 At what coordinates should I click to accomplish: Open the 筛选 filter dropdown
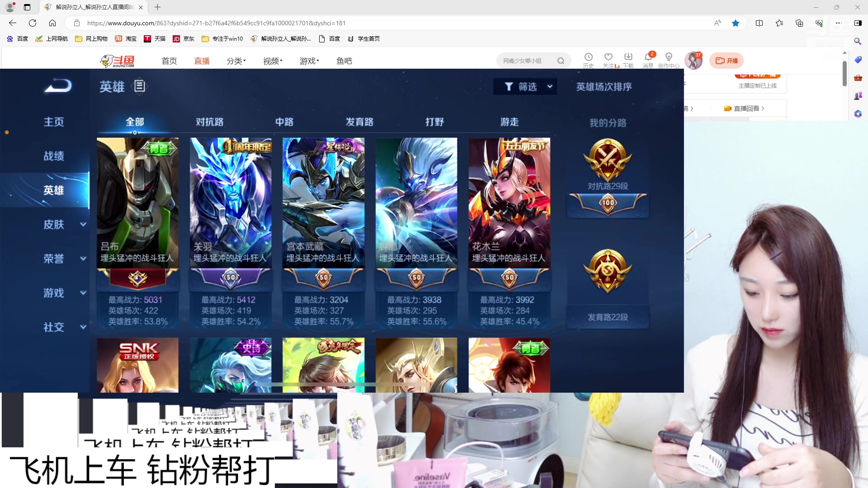525,87
